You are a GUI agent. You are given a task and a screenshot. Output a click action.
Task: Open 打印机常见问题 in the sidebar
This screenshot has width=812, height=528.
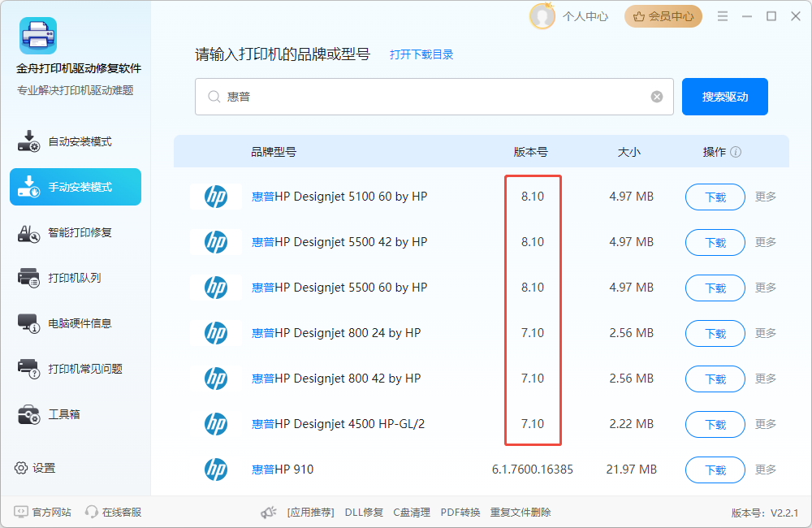point(75,369)
